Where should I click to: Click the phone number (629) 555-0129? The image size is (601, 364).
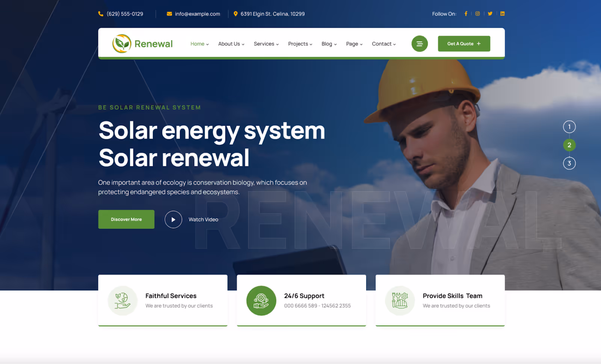pyautogui.click(x=125, y=14)
